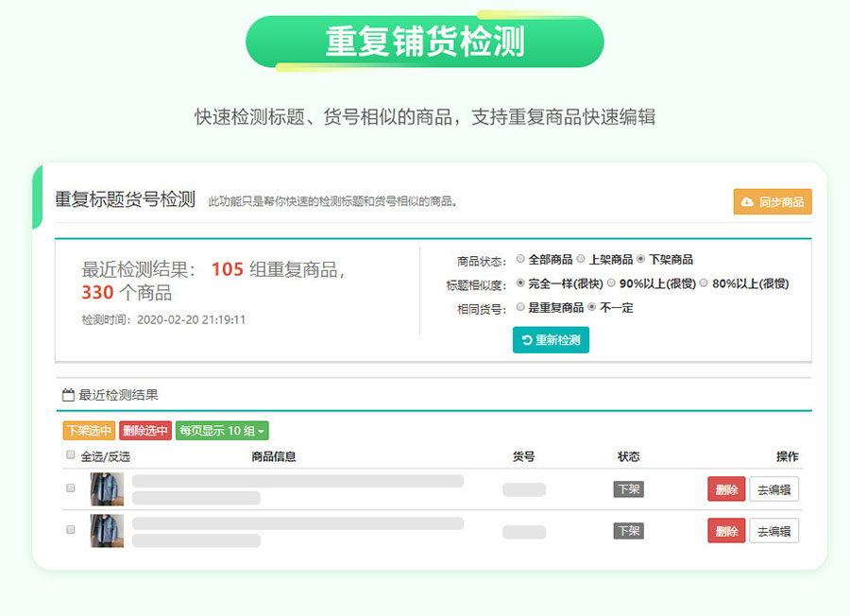Screen dimensions: 850x616
Task: Select 是重复商品 for same item number
Action: click(520, 307)
